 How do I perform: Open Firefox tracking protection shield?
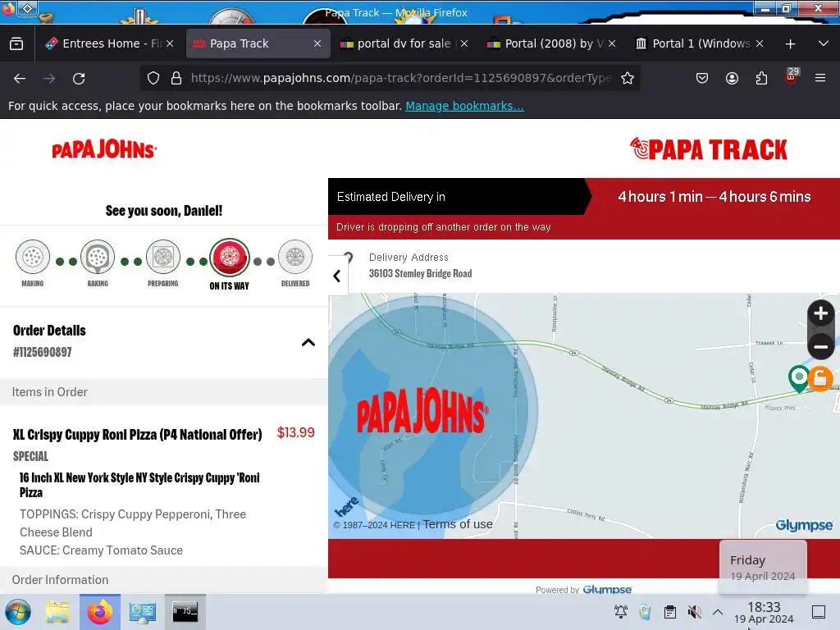(153, 78)
